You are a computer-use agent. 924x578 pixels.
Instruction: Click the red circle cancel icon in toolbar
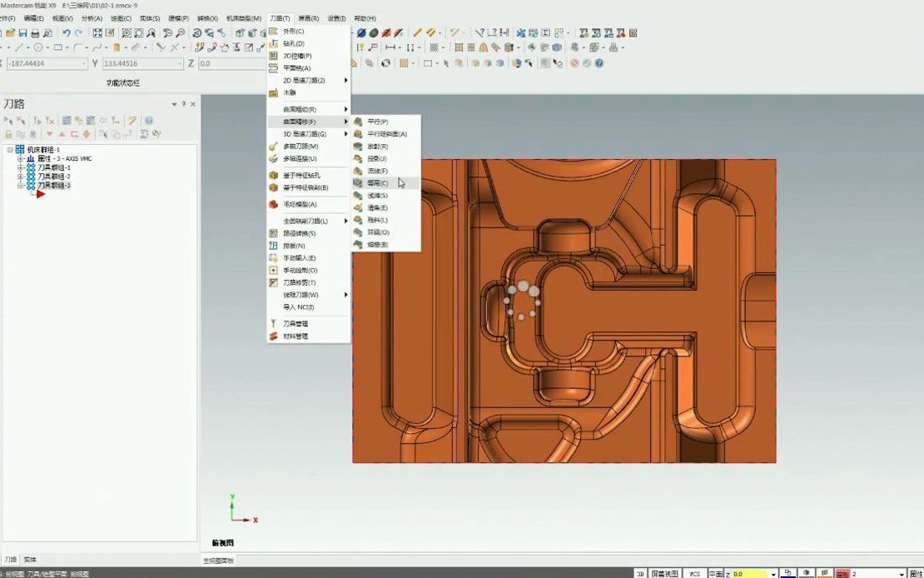point(574,63)
